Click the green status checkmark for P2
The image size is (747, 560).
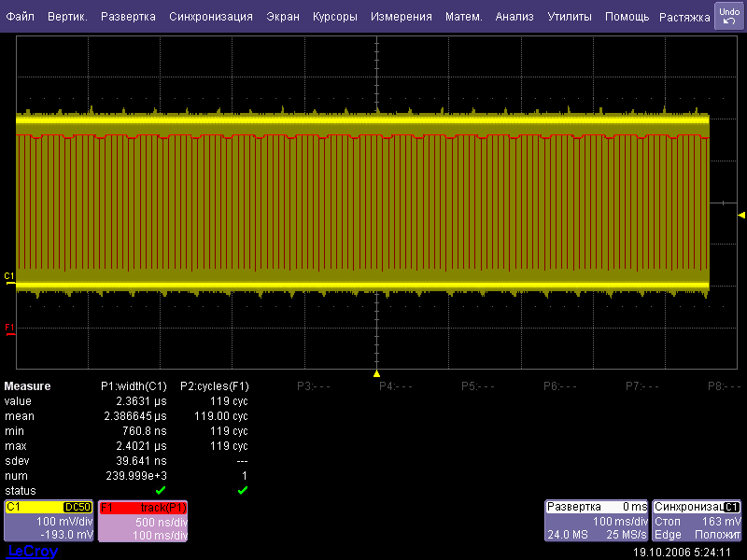point(242,490)
